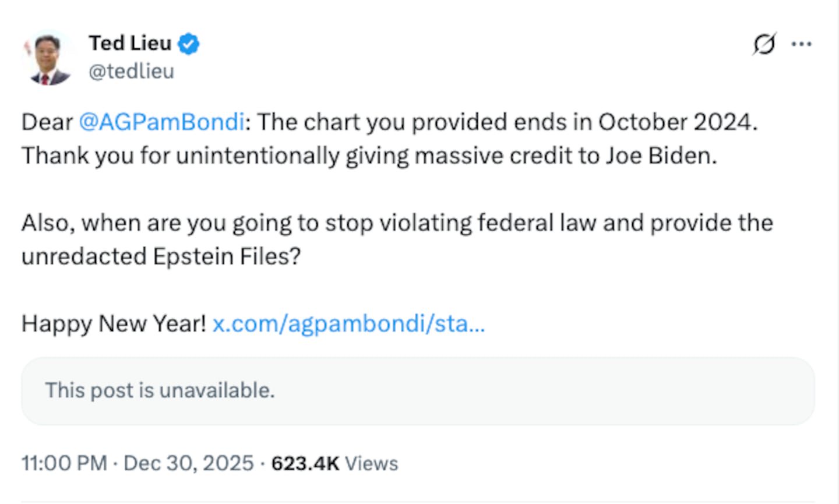The width and height of the screenshot is (839, 504).
Task: Click the blue verified checkmark badge
Action: pyautogui.click(x=188, y=44)
